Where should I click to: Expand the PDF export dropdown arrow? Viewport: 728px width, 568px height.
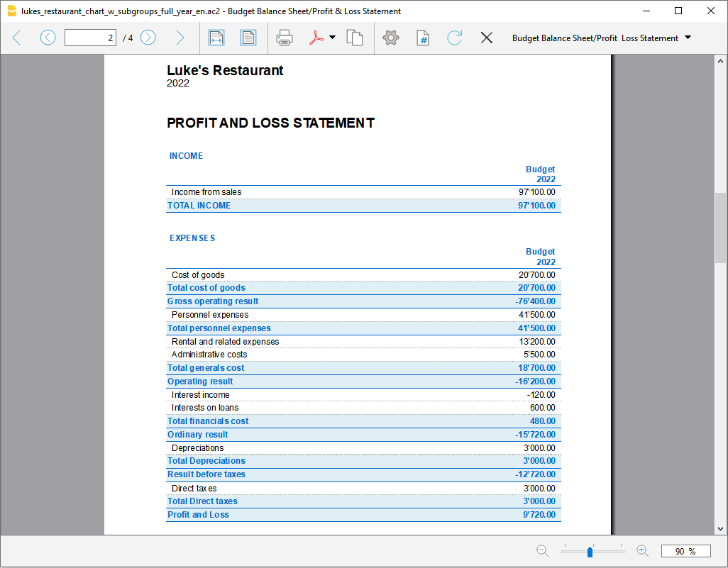pos(332,38)
